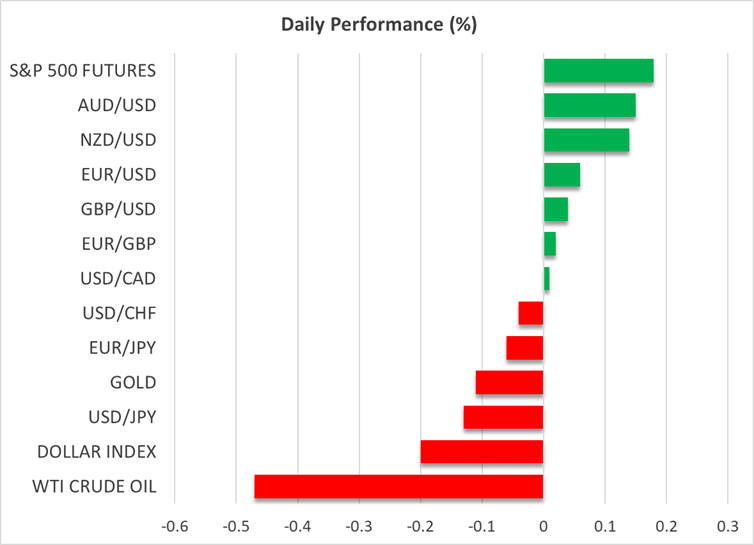Select the red Dollar Index bar
The height and width of the screenshot is (545, 754).
482,452
